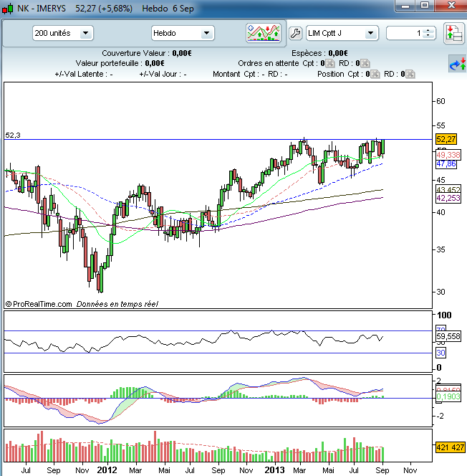Open the 200 unités dropdown
The height and width of the screenshot is (476, 467).
[x=63, y=33]
